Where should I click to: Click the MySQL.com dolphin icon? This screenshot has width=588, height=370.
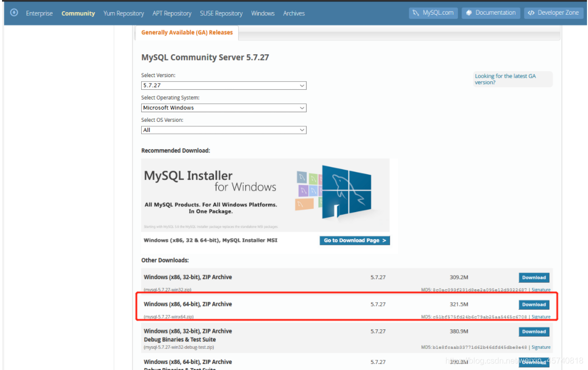tap(415, 13)
